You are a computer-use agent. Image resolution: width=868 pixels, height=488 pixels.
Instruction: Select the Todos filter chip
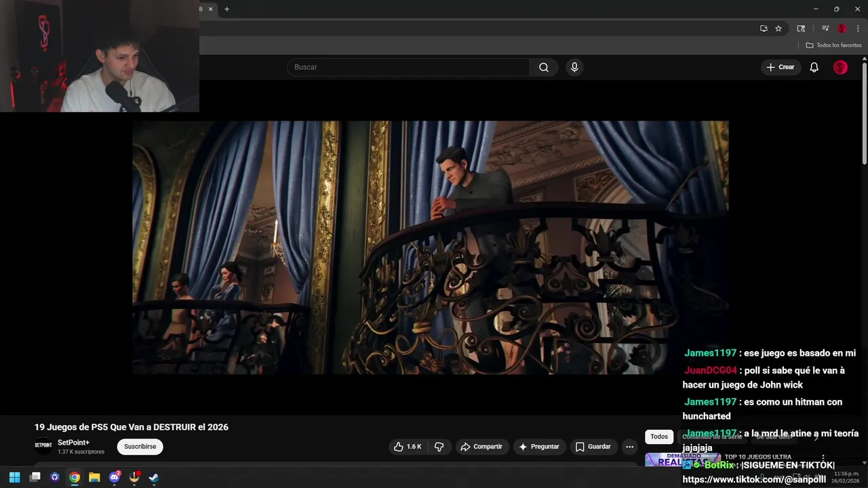coord(659,436)
